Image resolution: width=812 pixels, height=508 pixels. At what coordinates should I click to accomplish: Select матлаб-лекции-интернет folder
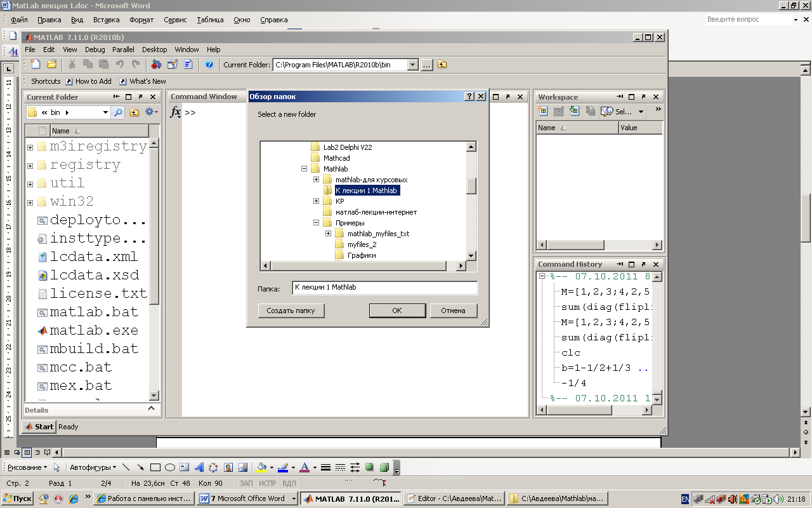pyautogui.click(x=376, y=212)
